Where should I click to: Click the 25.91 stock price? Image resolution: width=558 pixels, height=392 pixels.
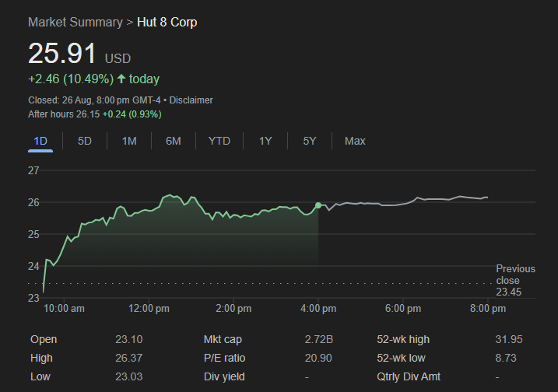tap(62, 54)
